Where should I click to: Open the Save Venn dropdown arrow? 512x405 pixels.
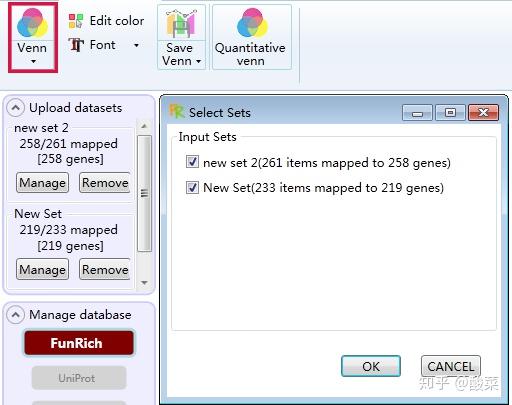[198, 61]
